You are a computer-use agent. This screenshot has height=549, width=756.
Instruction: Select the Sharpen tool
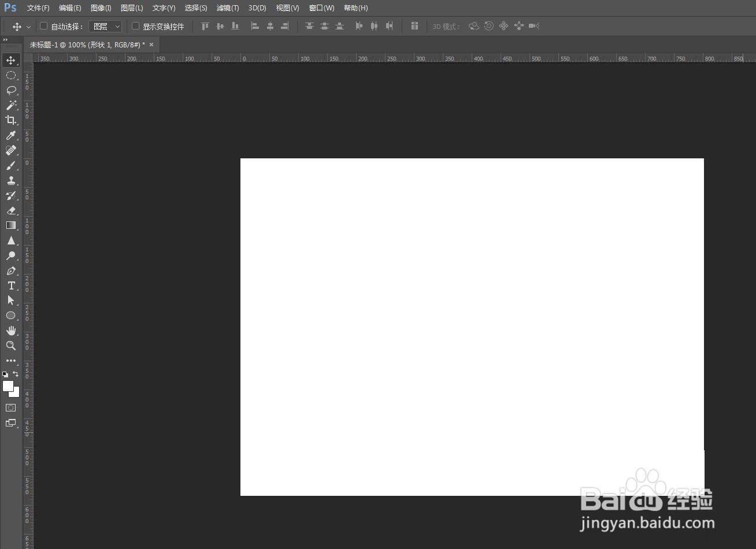[x=11, y=240]
